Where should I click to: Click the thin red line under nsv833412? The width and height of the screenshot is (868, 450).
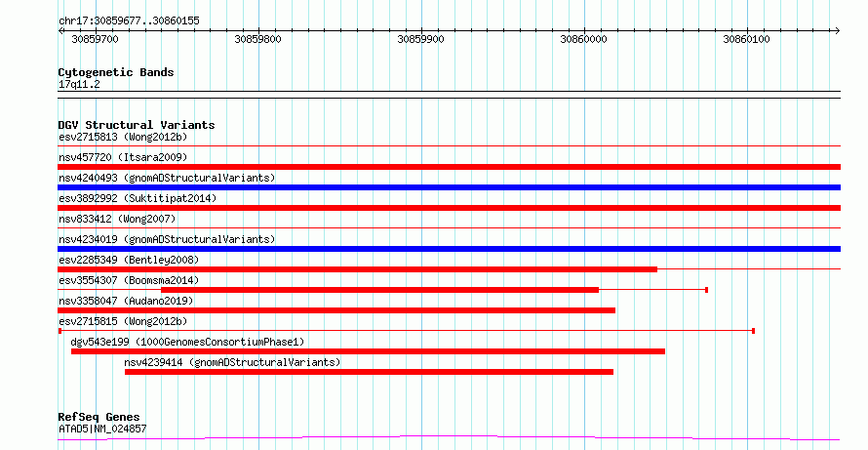(x=449, y=228)
